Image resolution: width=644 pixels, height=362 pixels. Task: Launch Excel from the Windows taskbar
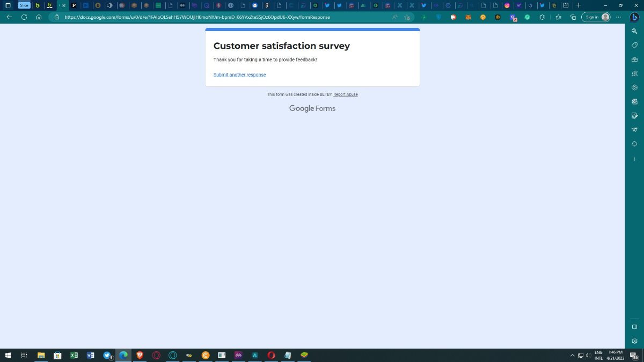[74, 355]
